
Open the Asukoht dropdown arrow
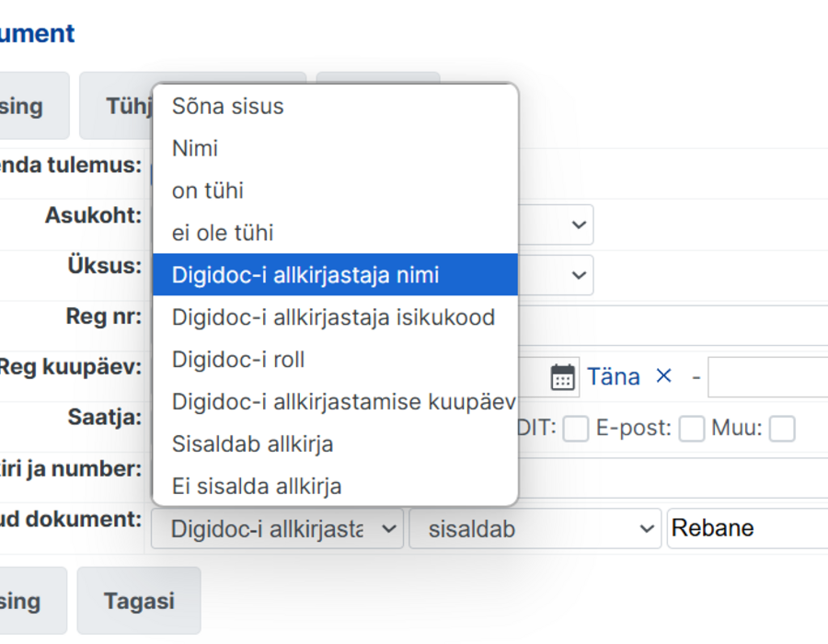[x=579, y=224]
